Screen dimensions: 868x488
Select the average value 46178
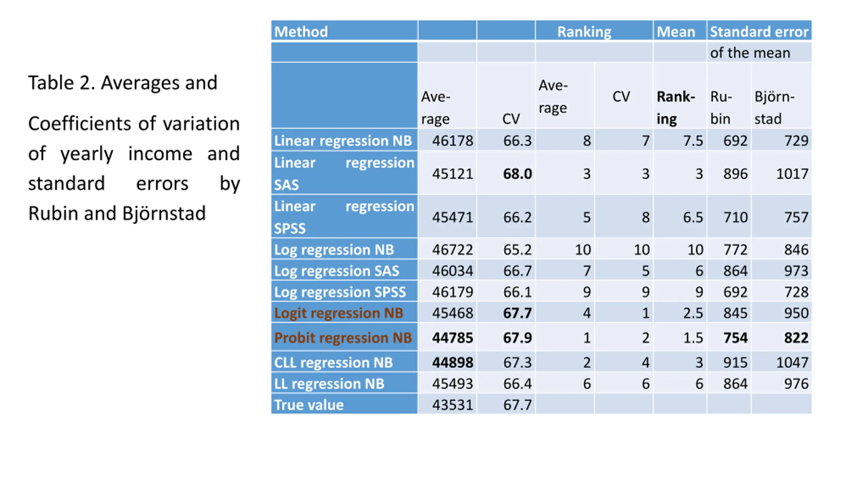pyautogui.click(x=452, y=140)
